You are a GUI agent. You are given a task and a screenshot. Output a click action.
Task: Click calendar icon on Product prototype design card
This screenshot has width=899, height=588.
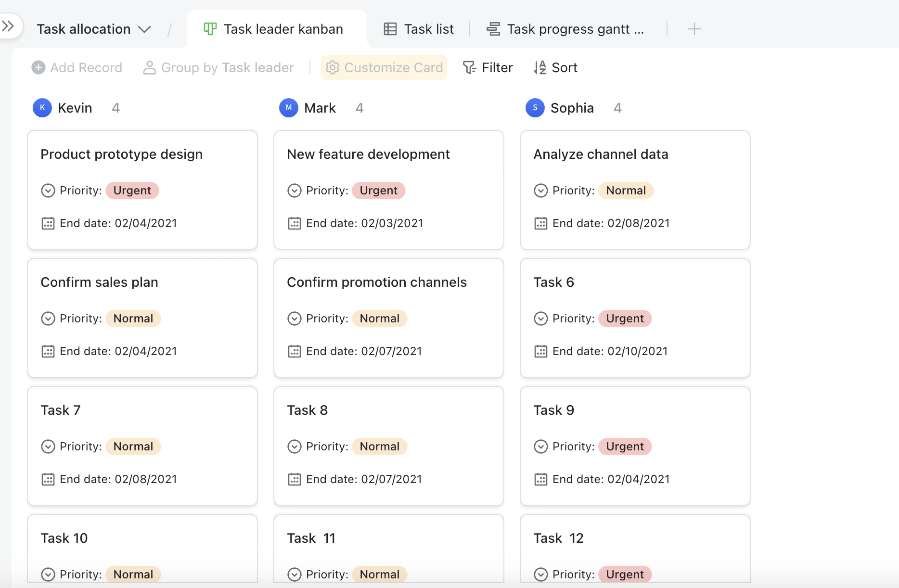pyautogui.click(x=48, y=223)
